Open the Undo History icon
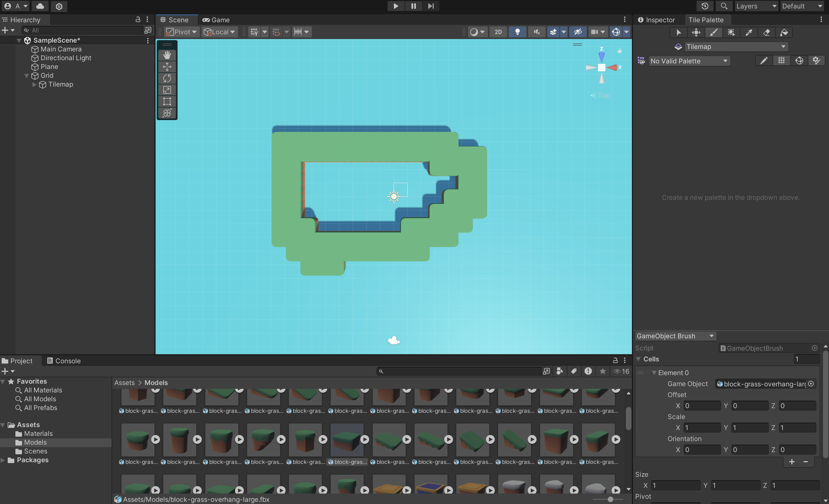Screen dimensions: 829x504 point(705,6)
